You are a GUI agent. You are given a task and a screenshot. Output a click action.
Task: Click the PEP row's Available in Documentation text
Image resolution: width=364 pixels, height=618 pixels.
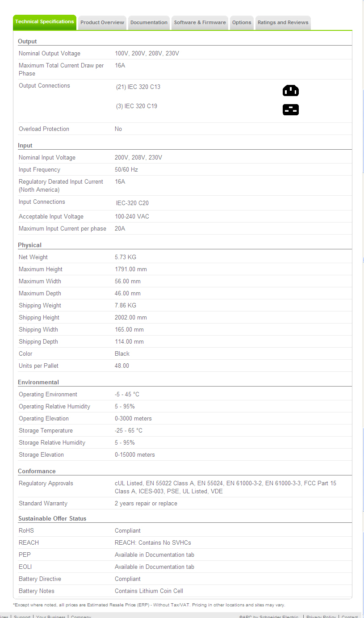click(x=154, y=555)
